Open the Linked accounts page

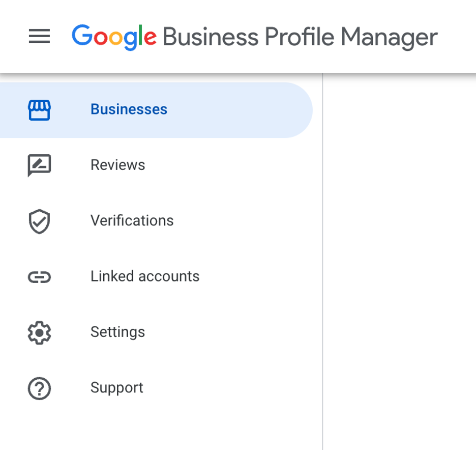click(x=144, y=276)
